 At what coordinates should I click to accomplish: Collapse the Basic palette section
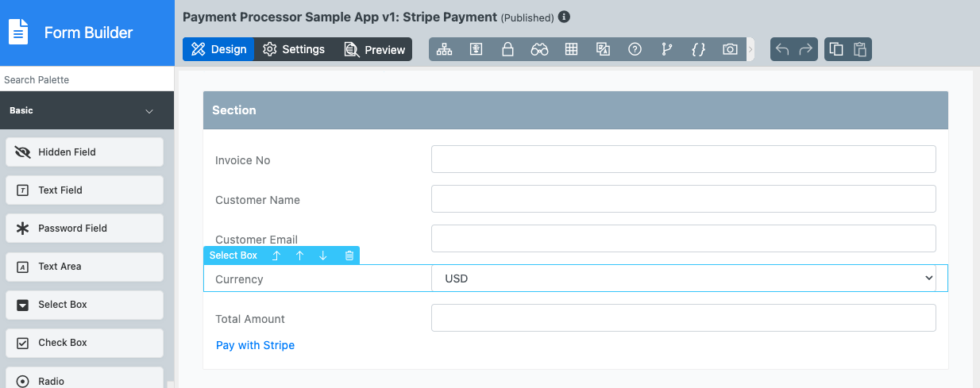point(149,111)
